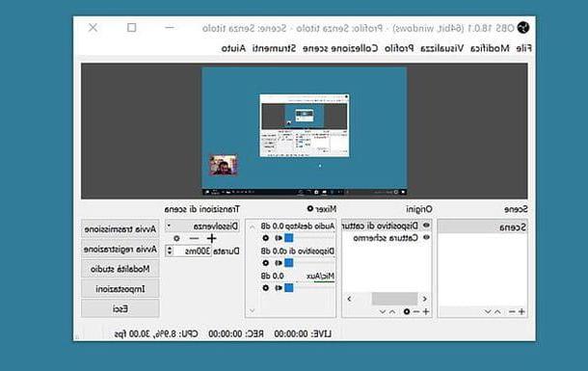Screen dimensions: 588x371
Task: Click the Origini scrollbar arrow nearest Scene panel
Action: coord(424,299)
